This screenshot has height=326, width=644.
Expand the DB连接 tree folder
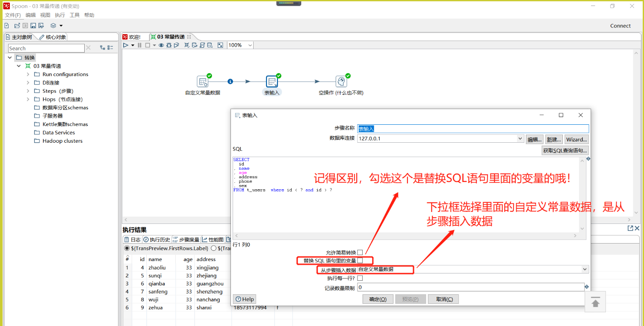28,82
